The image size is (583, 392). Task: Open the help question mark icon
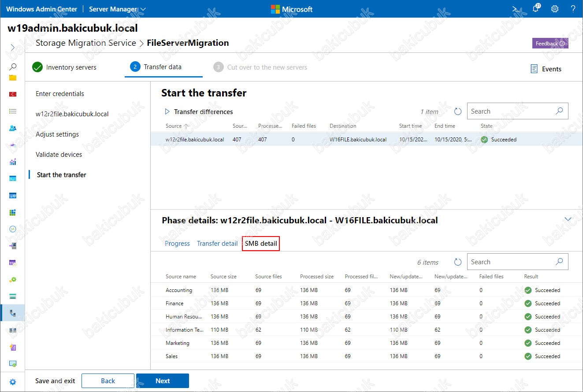573,9
